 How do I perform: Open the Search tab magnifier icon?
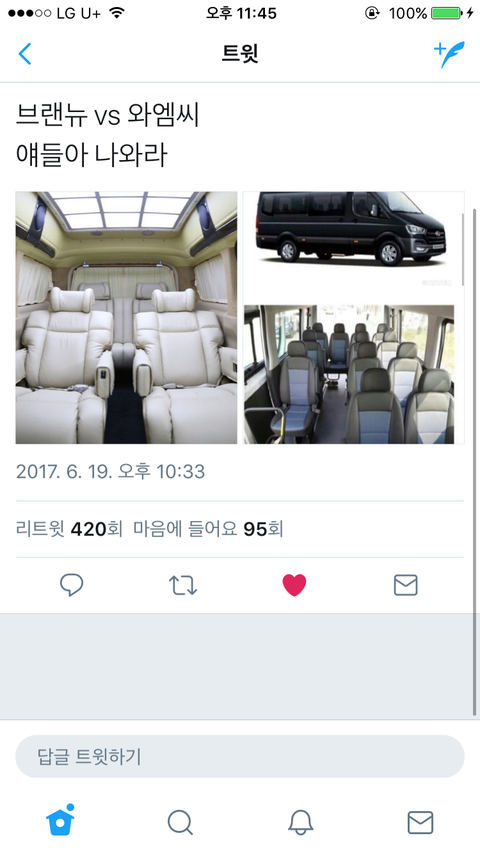pos(180,822)
